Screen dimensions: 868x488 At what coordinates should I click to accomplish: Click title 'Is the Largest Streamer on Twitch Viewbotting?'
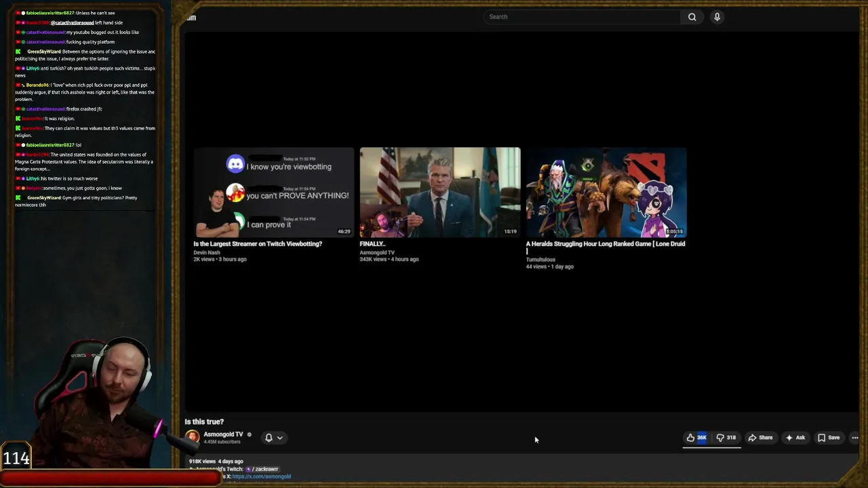point(258,244)
